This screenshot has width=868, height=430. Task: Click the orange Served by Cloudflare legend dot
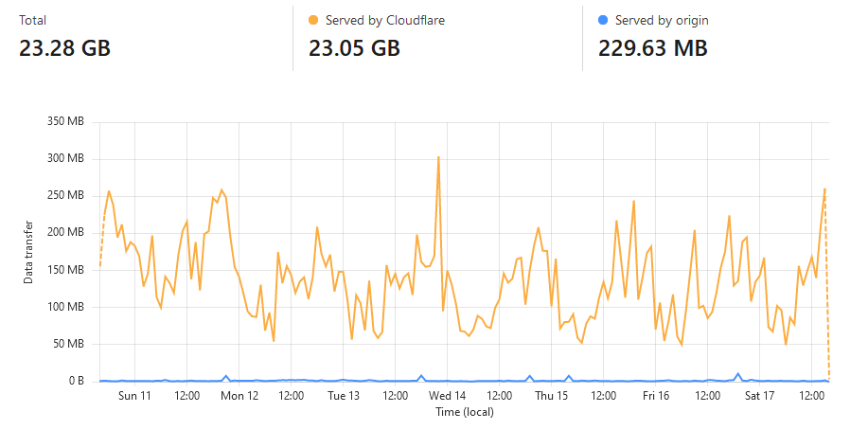(313, 20)
